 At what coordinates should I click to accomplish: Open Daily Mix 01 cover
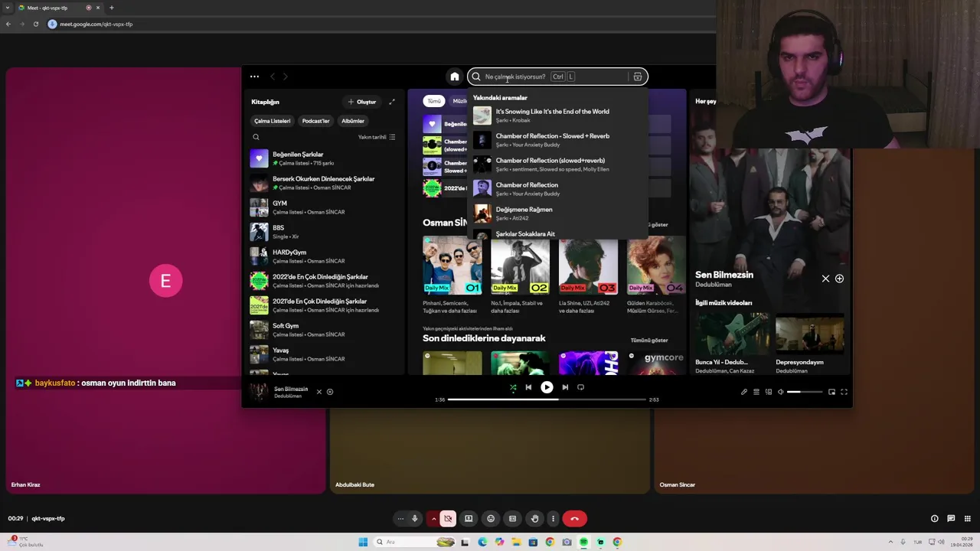[452, 266]
